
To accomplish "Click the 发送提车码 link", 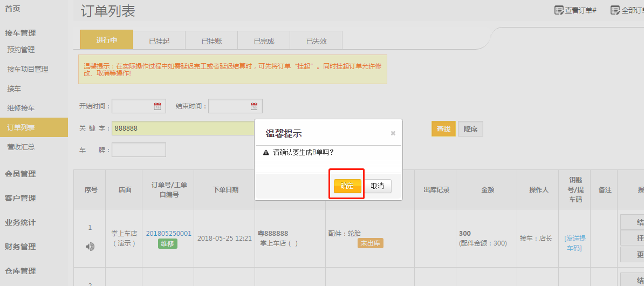I will (x=575, y=243).
